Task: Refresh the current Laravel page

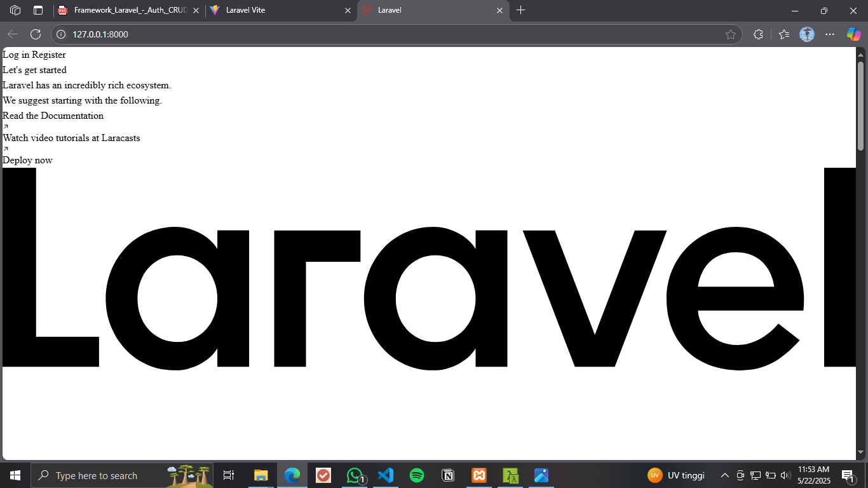Action: coord(36,34)
